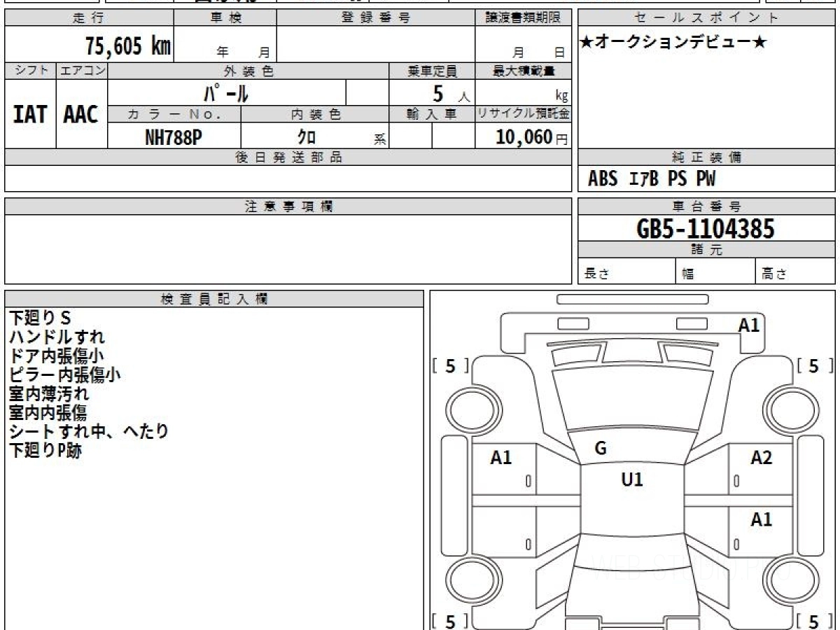Select the note ピラー内張傷小

(x=64, y=374)
